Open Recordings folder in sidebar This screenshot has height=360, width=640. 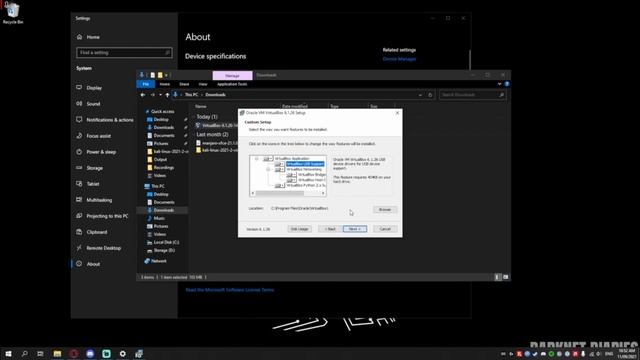pyautogui.click(x=164, y=168)
